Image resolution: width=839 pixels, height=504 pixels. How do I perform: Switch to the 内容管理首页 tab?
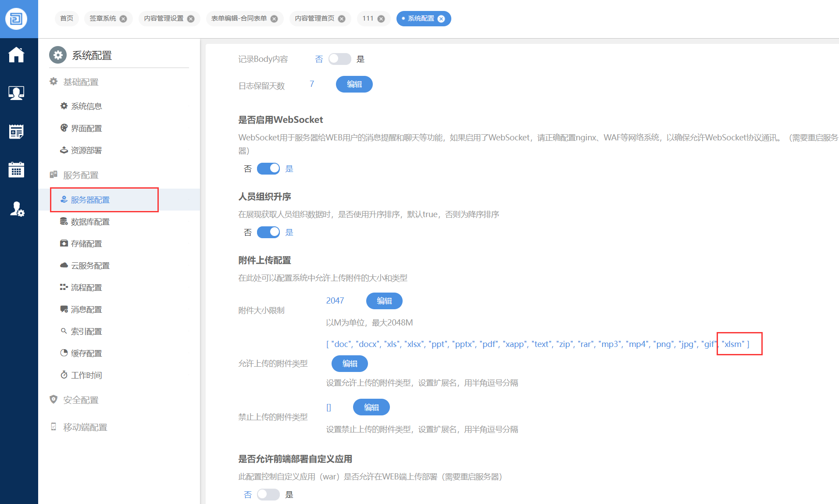(314, 18)
